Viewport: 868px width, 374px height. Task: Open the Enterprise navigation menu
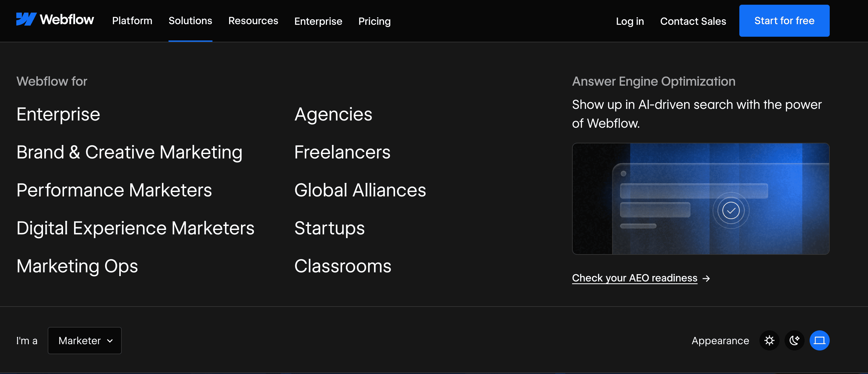pyautogui.click(x=318, y=21)
